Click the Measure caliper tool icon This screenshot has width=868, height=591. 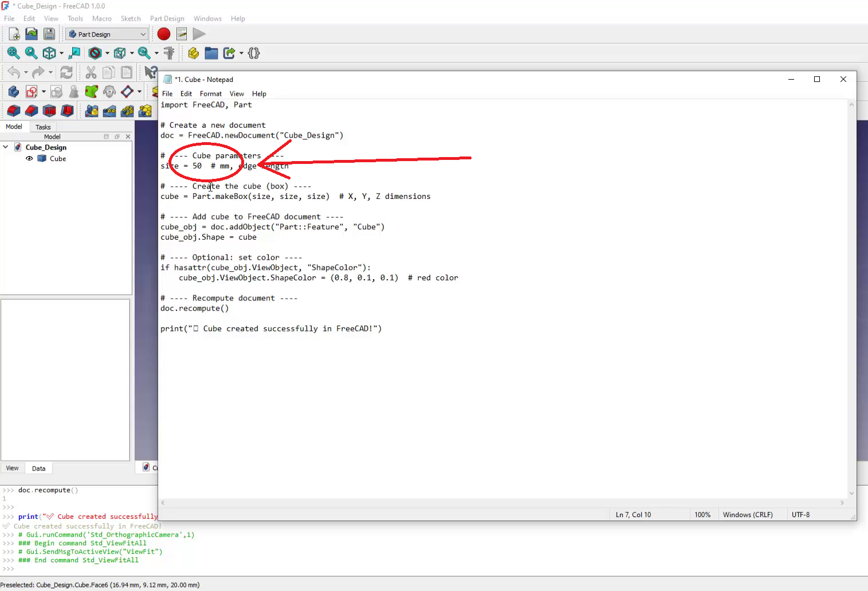[169, 53]
